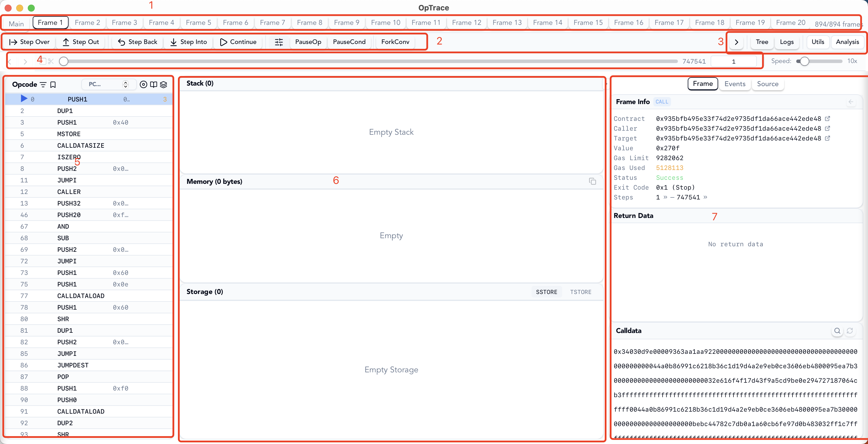
Task: Click the Speed slider handle
Action: tap(804, 61)
